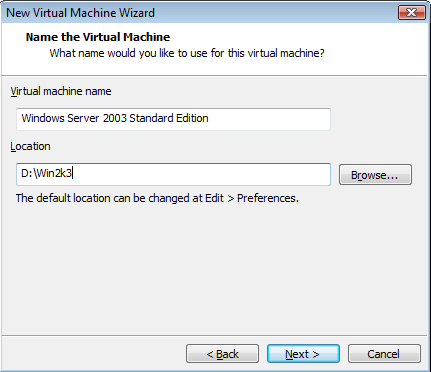
Task: Proceed with the Next > button
Action: (303, 354)
